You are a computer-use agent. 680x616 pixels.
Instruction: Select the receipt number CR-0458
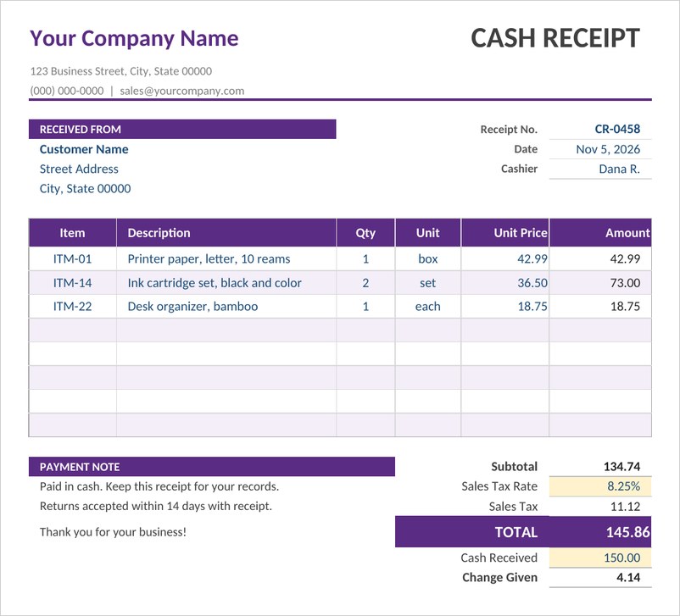click(x=617, y=129)
